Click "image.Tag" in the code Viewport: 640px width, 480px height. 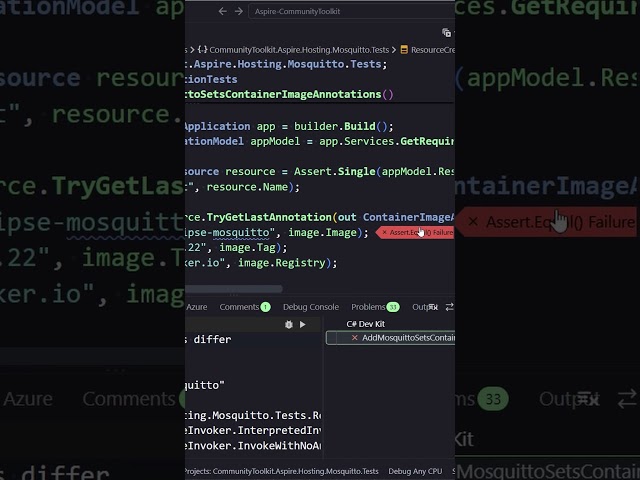[x=248, y=248]
